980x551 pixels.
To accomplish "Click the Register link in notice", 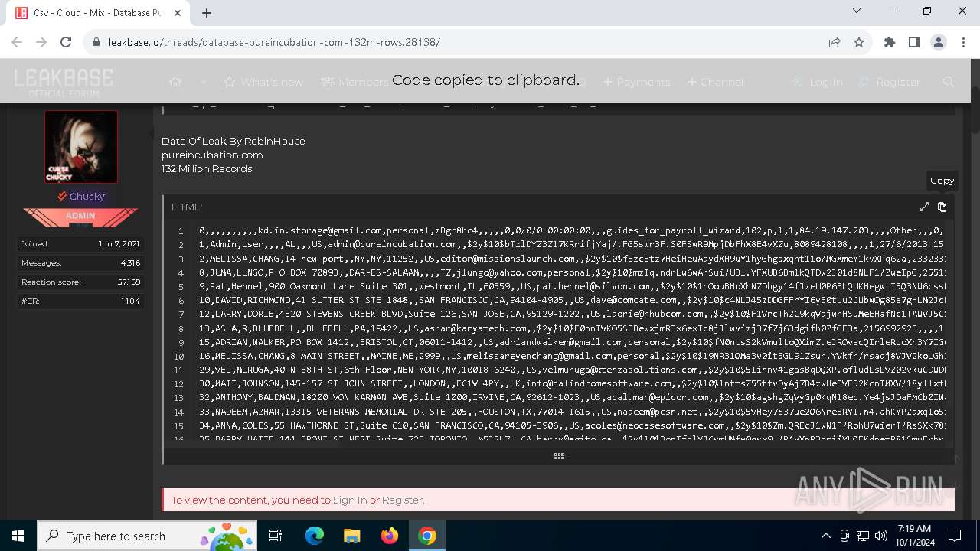I will click(403, 500).
